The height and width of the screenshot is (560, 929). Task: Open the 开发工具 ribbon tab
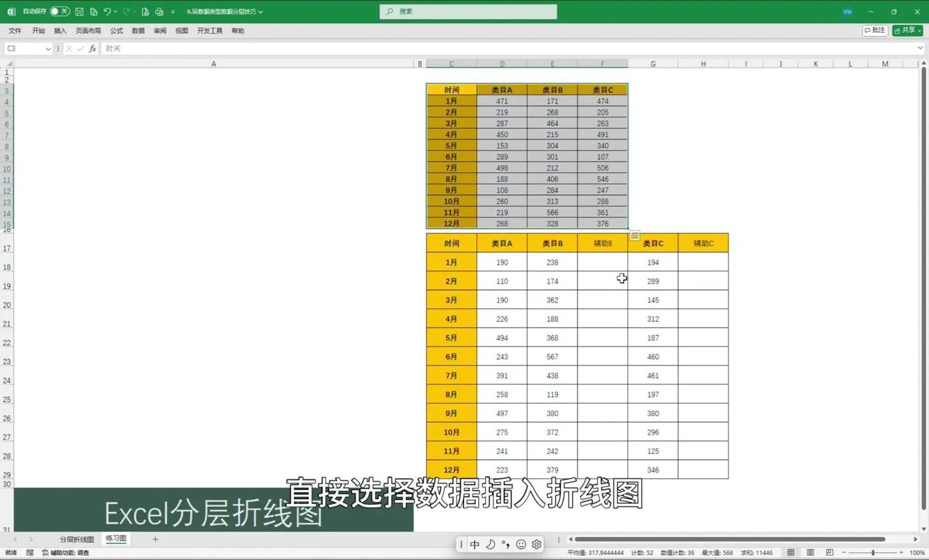tap(209, 31)
